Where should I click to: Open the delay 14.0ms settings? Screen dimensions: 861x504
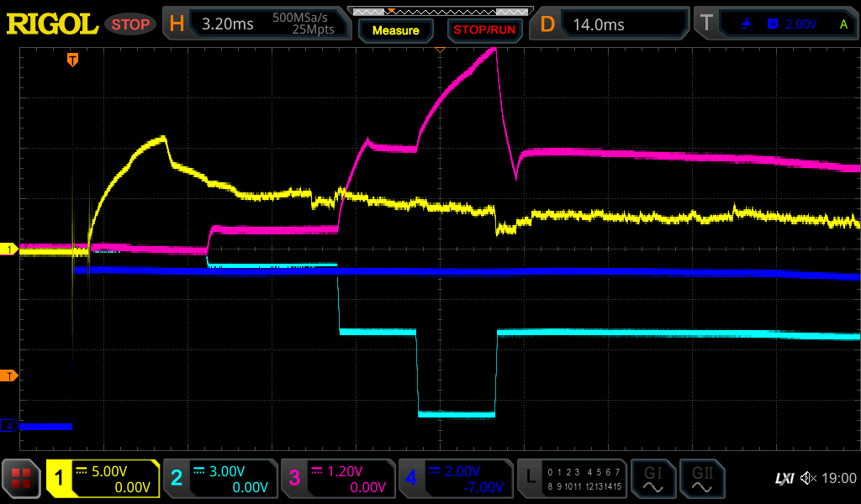click(x=611, y=24)
